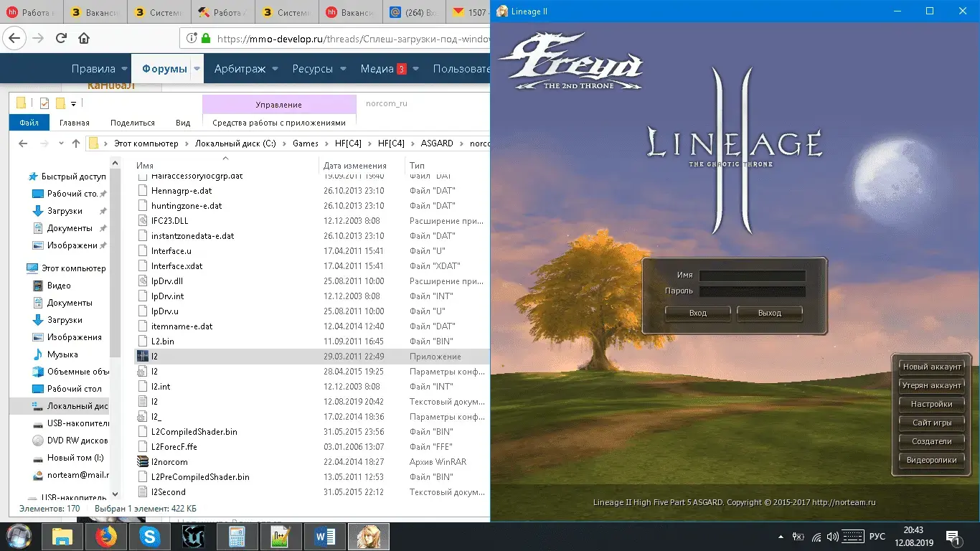Click the browser back arrow
The width and height of the screenshot is (980, 551).
coord(15,38)
